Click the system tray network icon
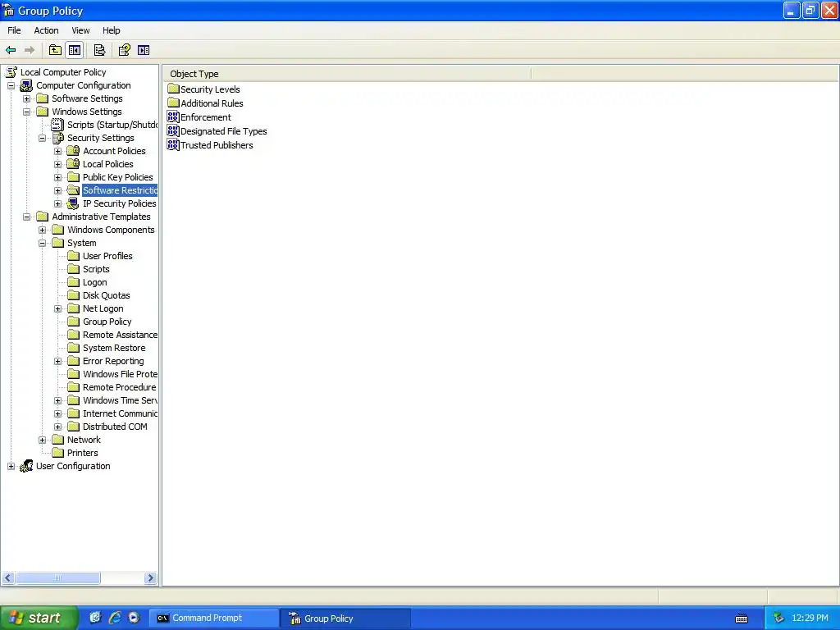 pyautogui.click(x=778, y=619)
